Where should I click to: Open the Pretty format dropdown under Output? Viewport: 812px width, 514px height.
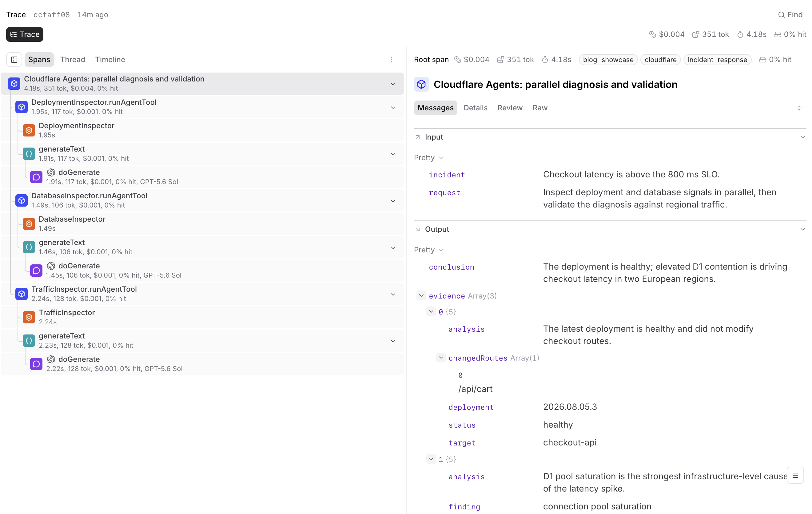coord(428,250)
